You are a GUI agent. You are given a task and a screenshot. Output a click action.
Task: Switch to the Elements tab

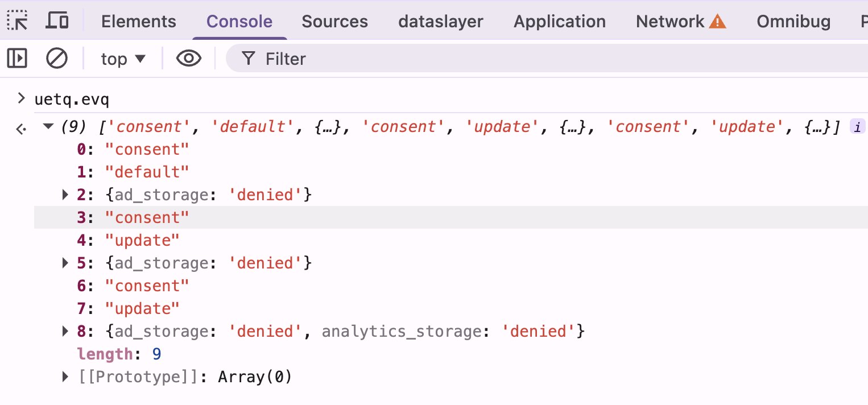[138, 22]
